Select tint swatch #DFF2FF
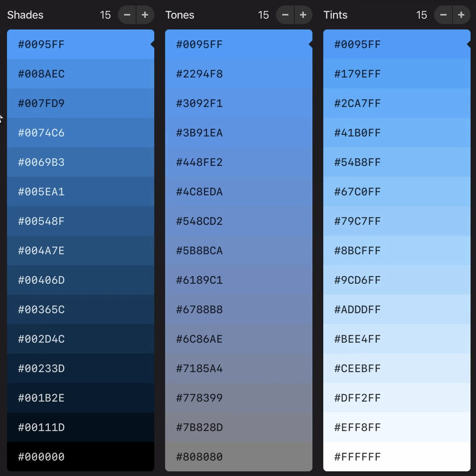The width and height of the screenshot is (476, 476). pos(397,398)
